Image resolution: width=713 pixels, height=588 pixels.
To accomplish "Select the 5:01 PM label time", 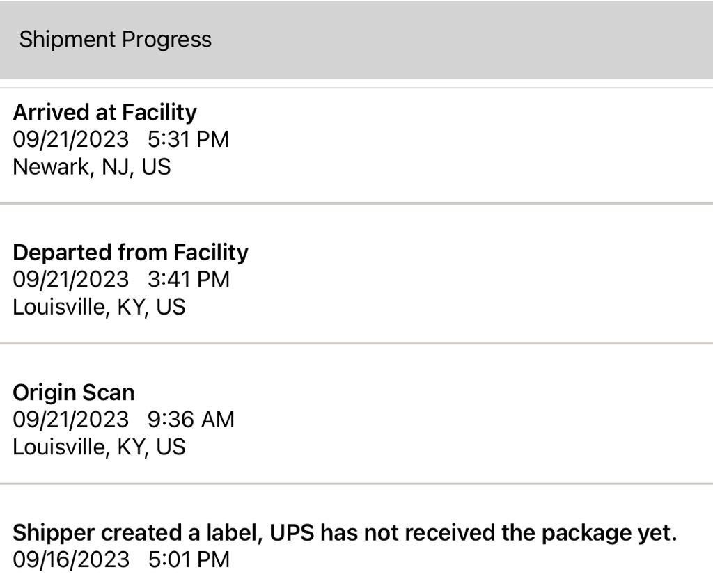I will point(188,559).
